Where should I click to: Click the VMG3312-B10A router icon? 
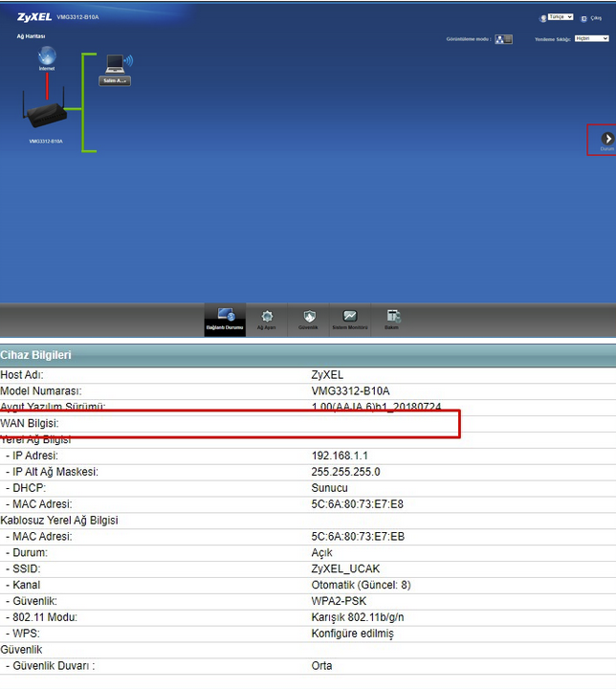click(45, 109)
